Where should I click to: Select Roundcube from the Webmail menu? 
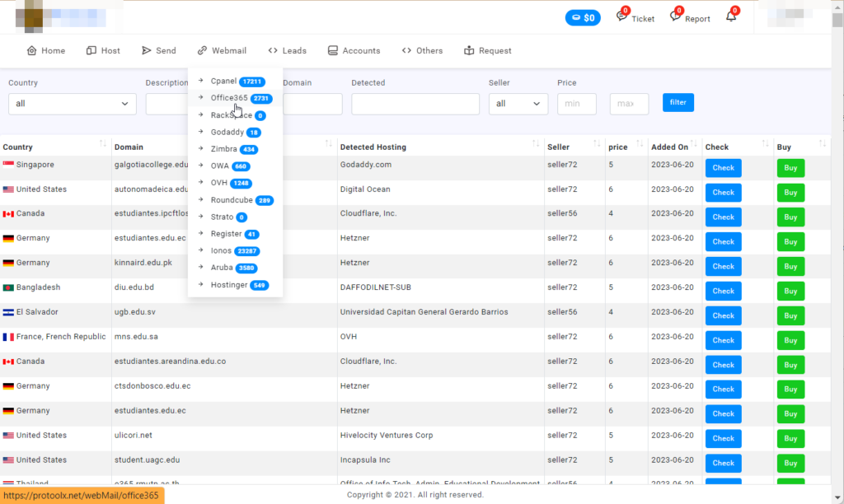229,200
